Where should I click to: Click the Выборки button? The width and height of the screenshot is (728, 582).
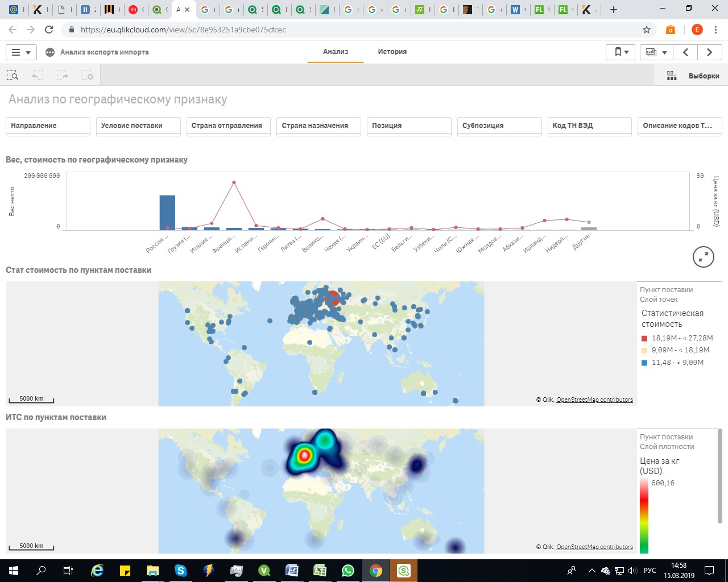(704, 76)
